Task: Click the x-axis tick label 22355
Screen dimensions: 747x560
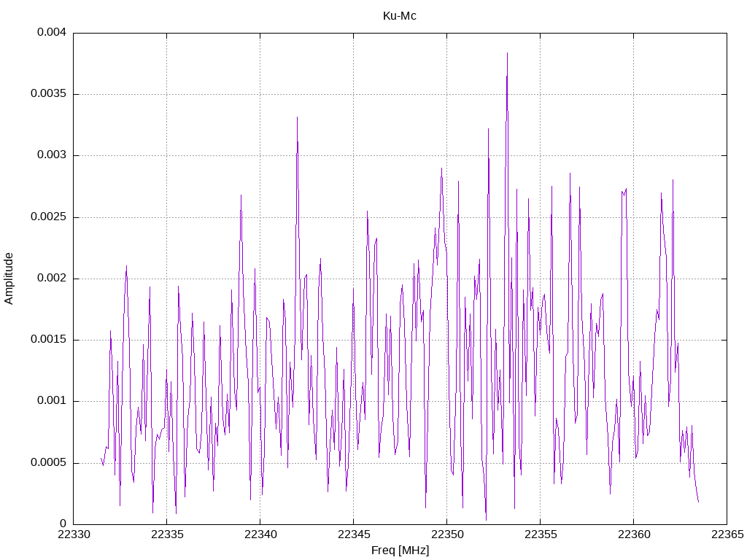Action: (541, 534)
